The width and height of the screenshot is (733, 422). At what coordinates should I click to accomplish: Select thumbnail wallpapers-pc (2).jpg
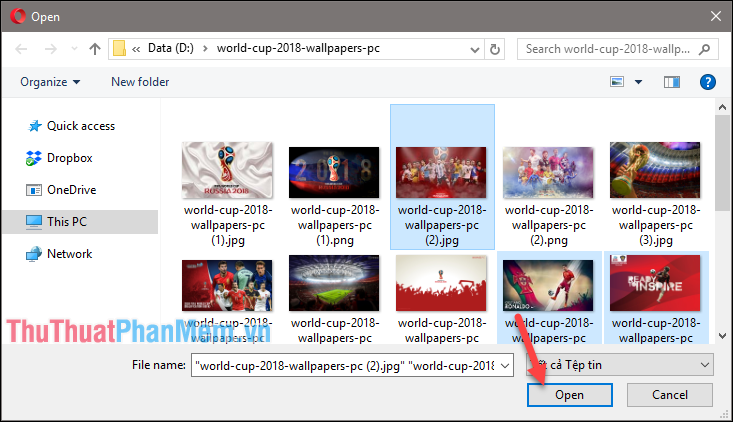441,172
